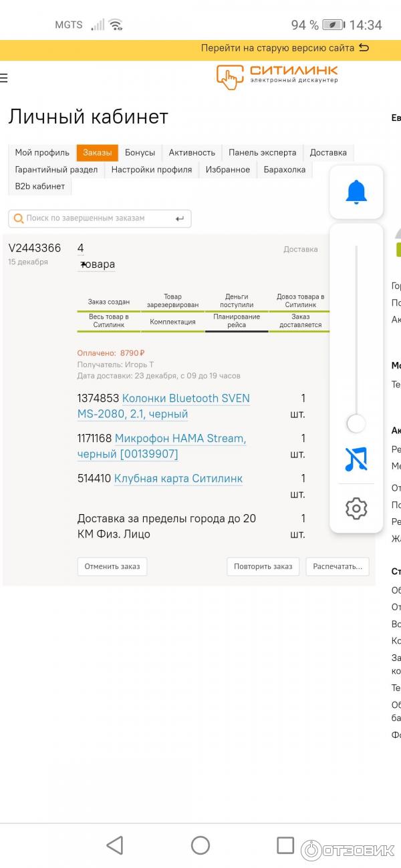
Task: Tap the Android back navigation button
Action: (x=115, y=845)
